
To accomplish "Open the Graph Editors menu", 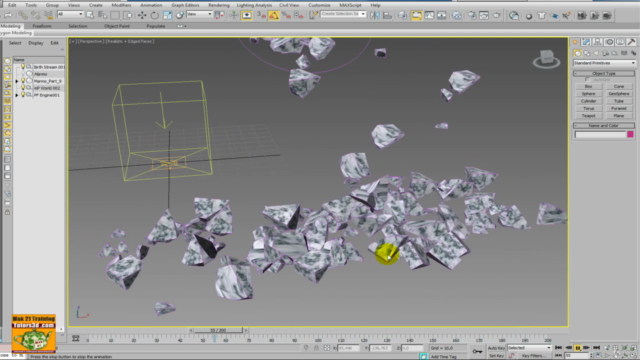I will pos(185,5).
